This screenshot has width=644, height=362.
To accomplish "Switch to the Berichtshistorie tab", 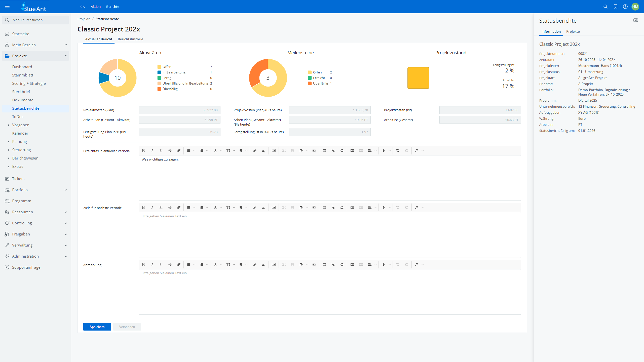I will (130, 39).
